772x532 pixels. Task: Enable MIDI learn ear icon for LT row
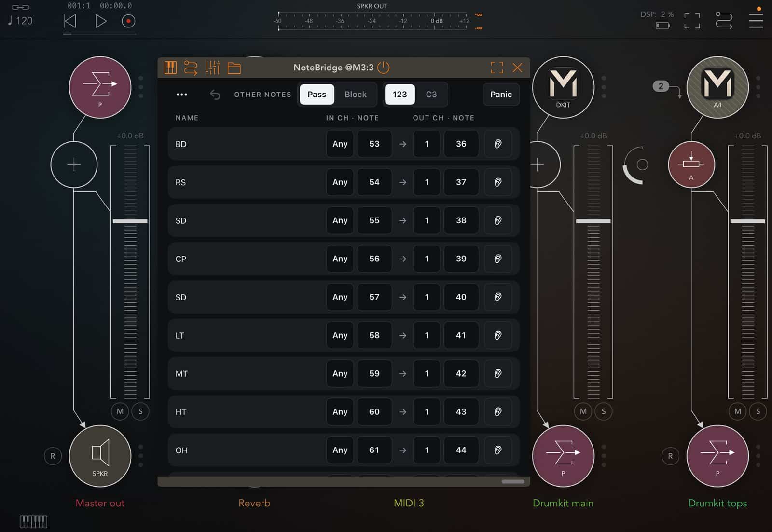coord(498,335)
